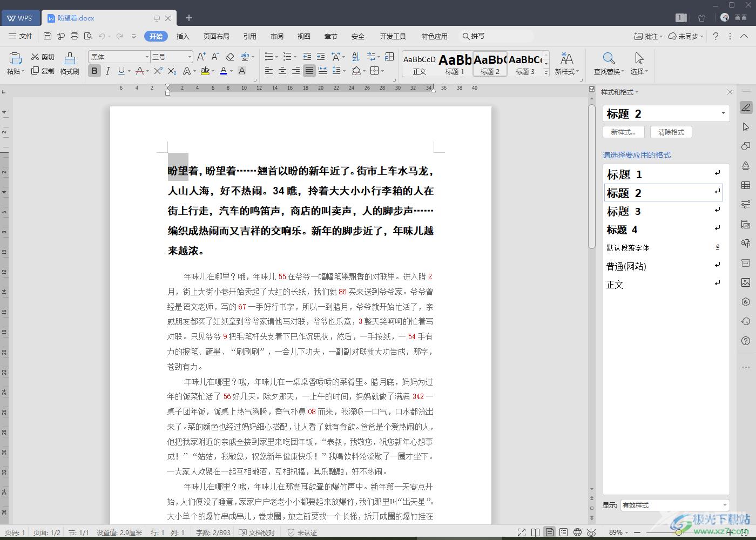Open the 文件 menu
756x540 pixels.
click(21, 36)
